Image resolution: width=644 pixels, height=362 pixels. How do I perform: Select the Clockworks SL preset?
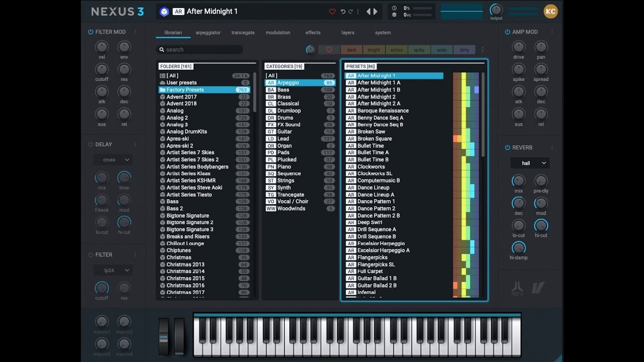[394, 173]
